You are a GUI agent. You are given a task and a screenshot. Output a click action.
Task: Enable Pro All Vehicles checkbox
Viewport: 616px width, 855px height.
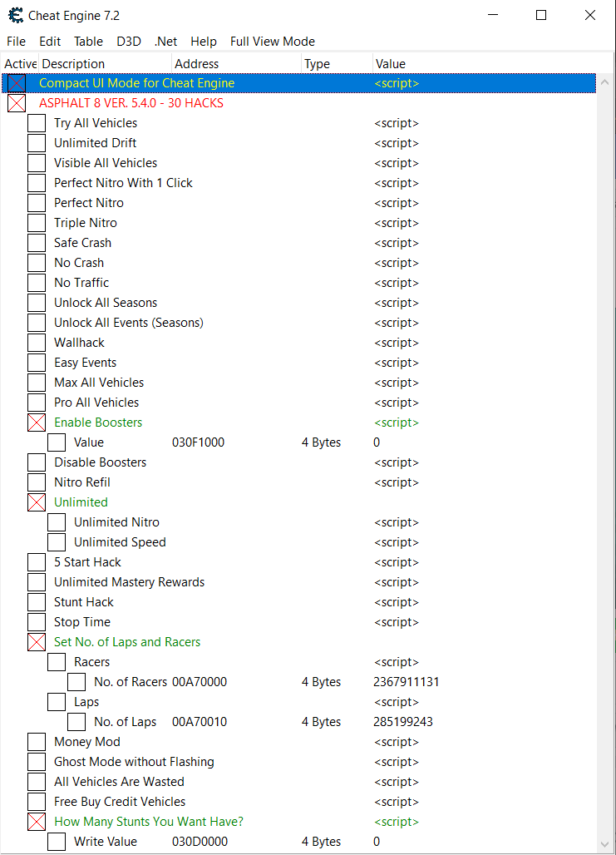[x=37, y=403]
